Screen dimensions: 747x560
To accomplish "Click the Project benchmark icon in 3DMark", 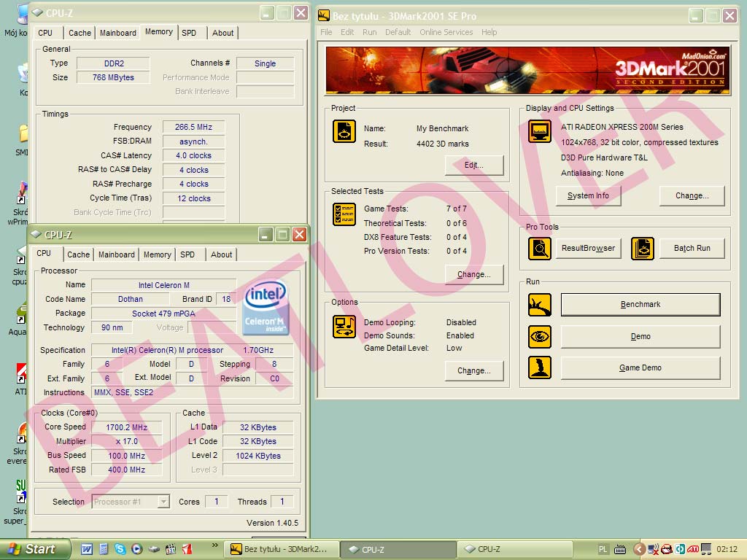I will [x=344, y=132].
